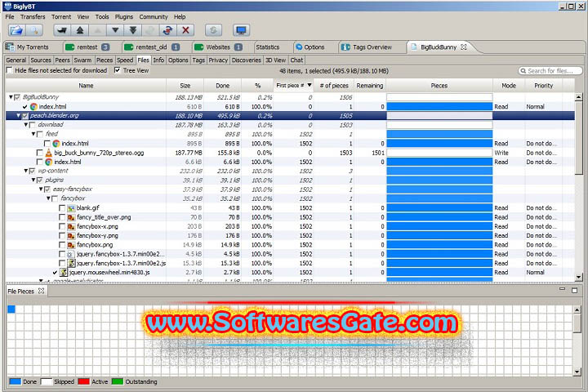Click the move down single arrow icon
Screen dimensions: 588x392
(115, 30)
